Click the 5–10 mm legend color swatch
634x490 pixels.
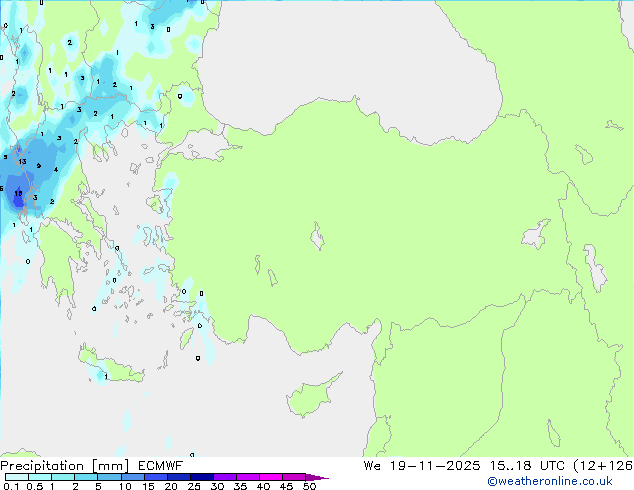(x=109, y=477)
